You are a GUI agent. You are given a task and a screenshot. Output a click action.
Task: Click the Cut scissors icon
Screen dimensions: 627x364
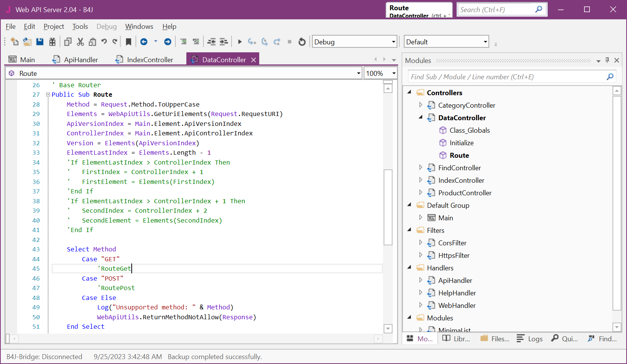click(x=80, y=42)
